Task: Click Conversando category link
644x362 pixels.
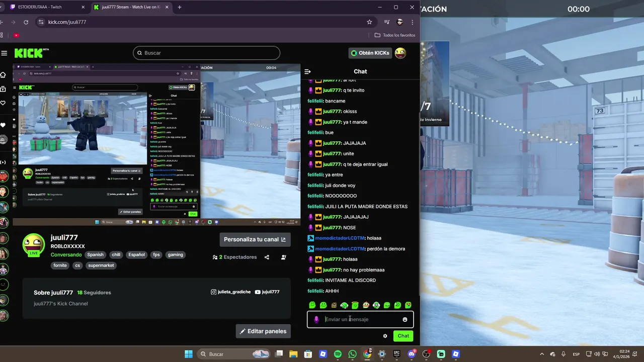Action: pyautogui.click(x=66, y=255)
